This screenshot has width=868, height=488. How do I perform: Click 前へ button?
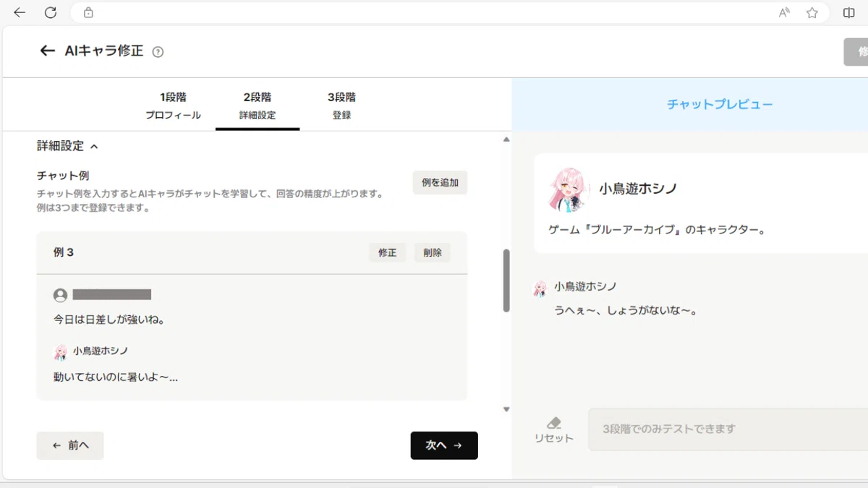(70, 445)
